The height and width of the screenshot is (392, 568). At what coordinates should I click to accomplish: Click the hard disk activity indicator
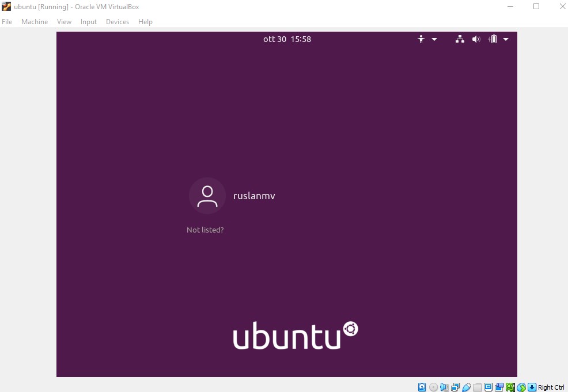click(422, 387)
